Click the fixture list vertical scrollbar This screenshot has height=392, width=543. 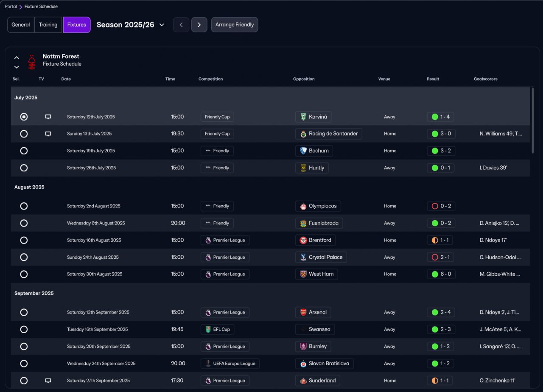coord(533,120)
